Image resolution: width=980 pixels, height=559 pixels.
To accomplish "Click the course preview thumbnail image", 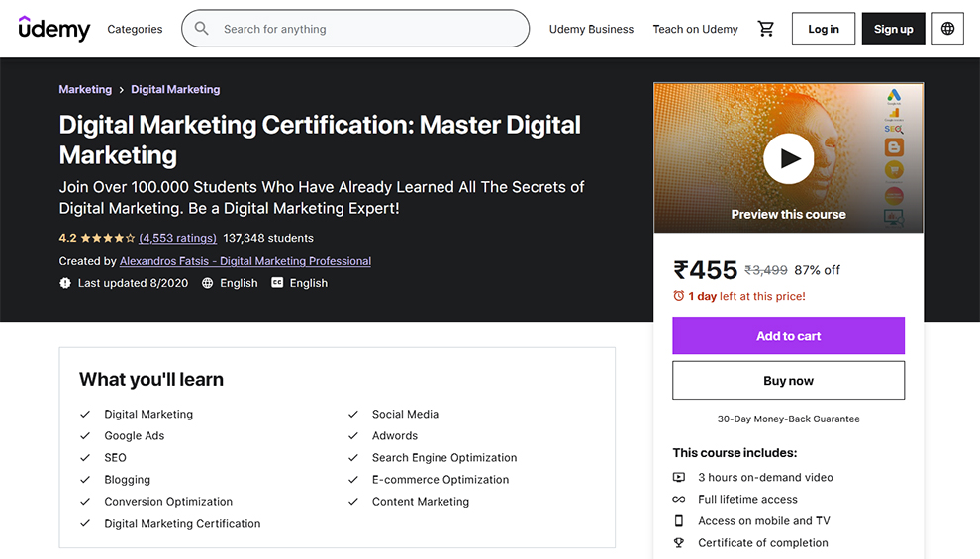I will pyautogui.click(x=788, y=158).
